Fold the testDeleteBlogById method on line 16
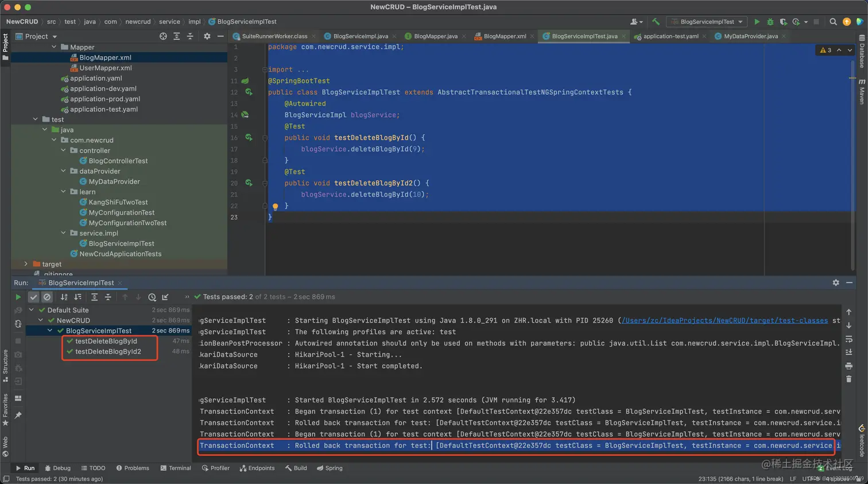The width and height of the screenshot is (868, 484). pyautogui.click(x=265, y=138)
